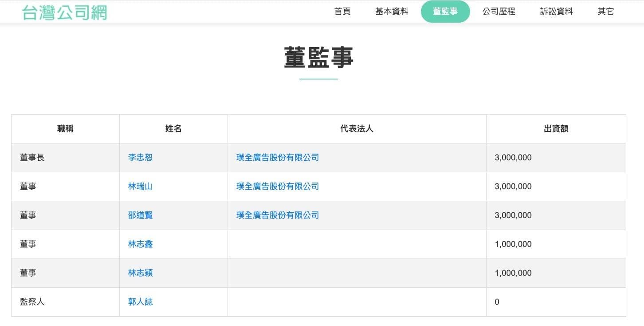Click 3,000,000 amount in 林瑞山 row
The width and height of the screenshot is (644, 326).
pyautogui.click(x=513, y=187)
